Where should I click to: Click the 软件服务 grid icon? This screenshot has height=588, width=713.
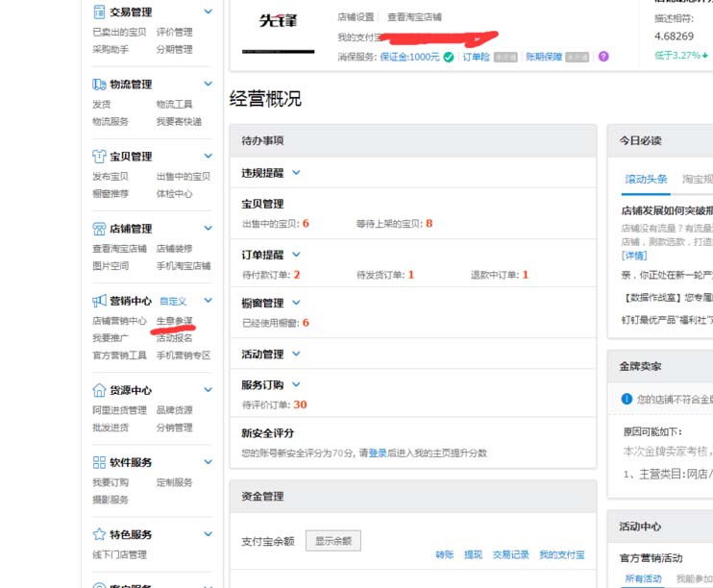99,462
